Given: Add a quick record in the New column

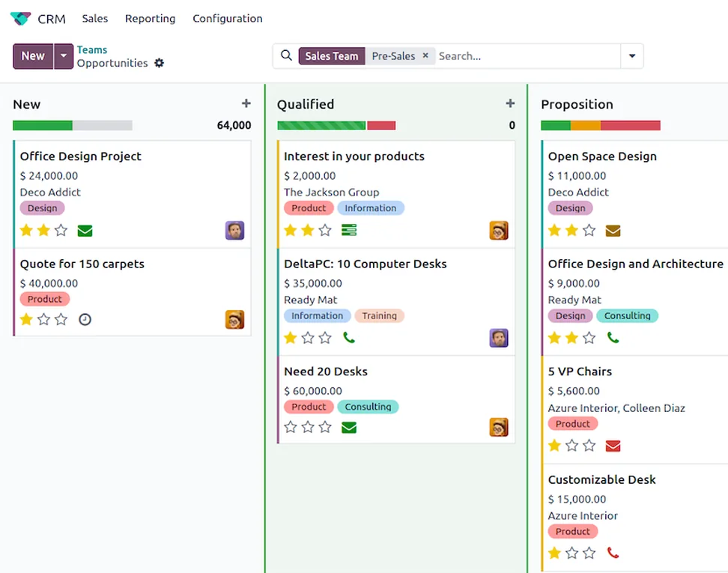Looking at the screenshot, I should click(246, 103).
